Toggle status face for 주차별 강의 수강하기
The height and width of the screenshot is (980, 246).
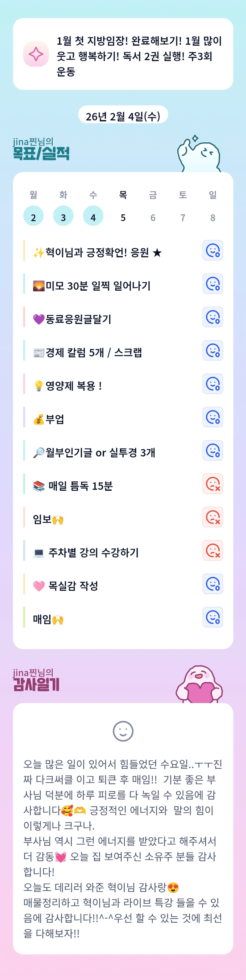[213, 551]
